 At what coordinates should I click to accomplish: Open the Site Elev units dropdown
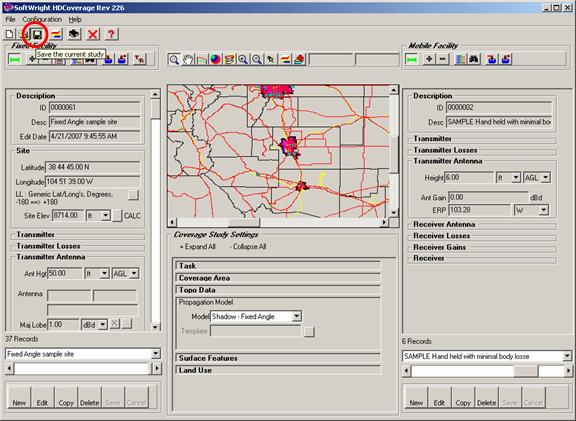pyautogui.click(x=105, y=215)
